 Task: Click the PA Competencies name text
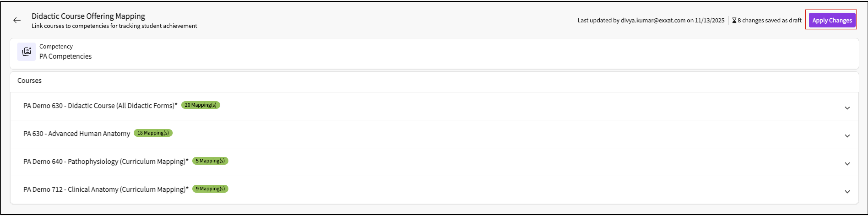(65, 57)
